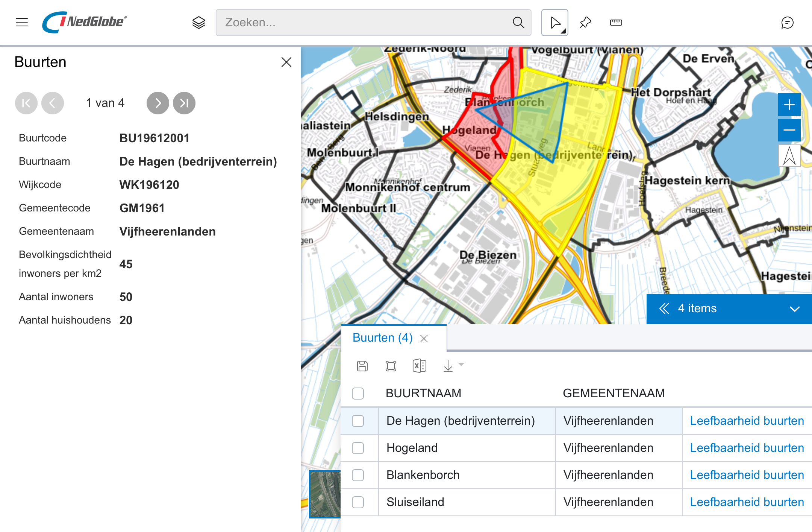Open the download options arrow
The width and height of the screenshot is (812, 532).
tap(461, 364)
